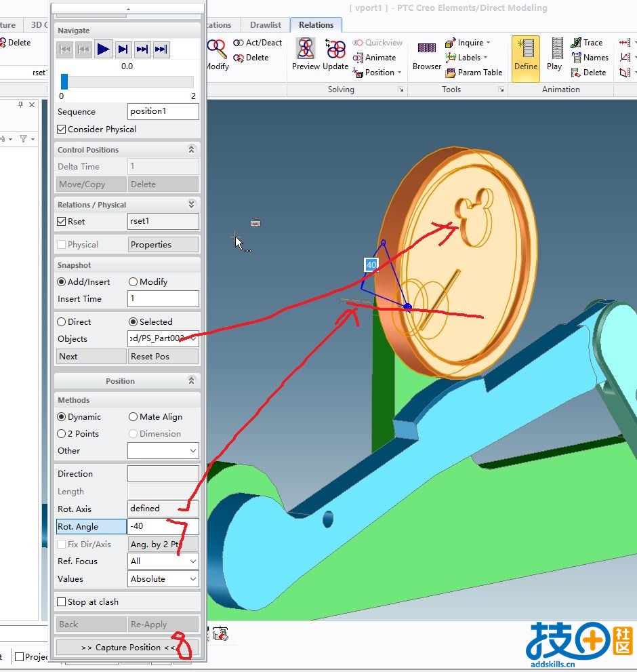Click the Navigate timeline slider handle

pos(64,81)
